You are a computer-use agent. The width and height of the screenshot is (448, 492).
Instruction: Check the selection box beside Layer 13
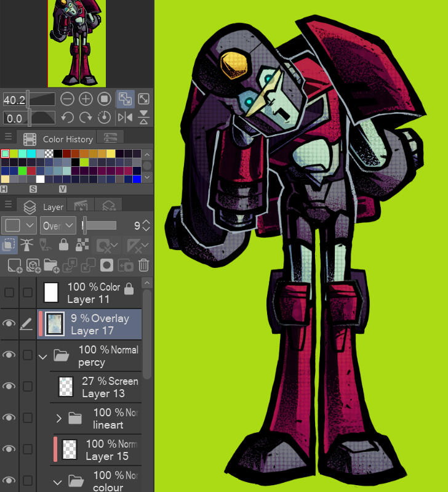click(28, 386)
